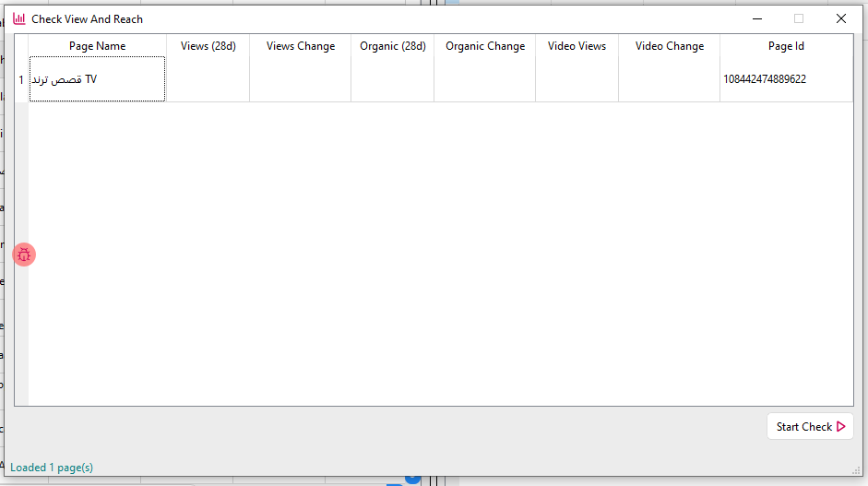The width and height of the screenshot is (868, 486).
Task: Select the Organic Change column header
Action: [x=484, y=46]
